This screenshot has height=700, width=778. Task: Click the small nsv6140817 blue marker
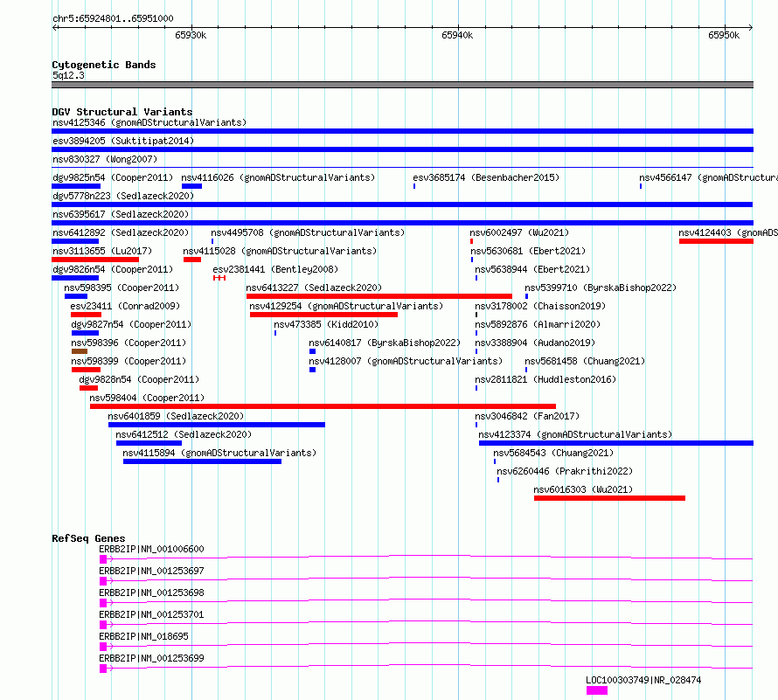click(312, 351)
